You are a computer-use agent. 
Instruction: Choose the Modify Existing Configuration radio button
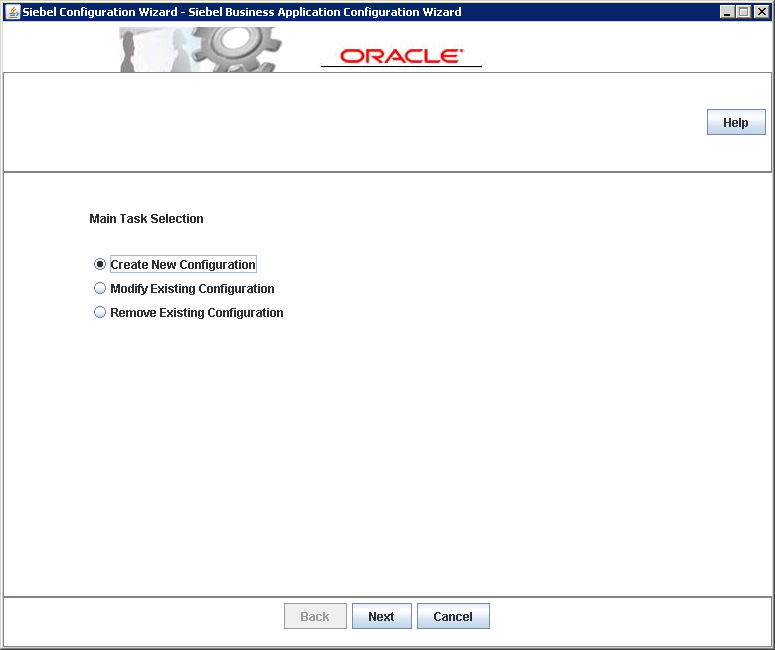coord(100,289)
